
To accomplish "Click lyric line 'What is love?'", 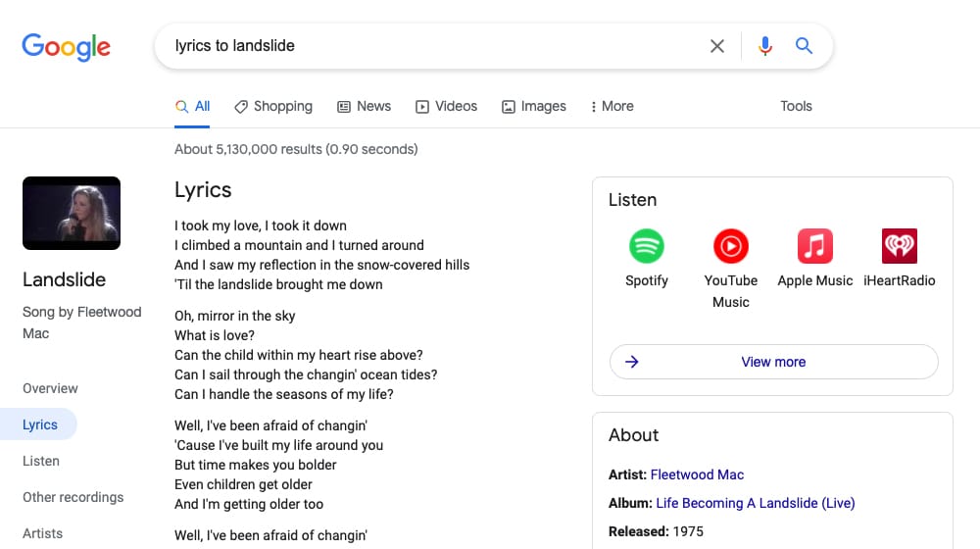I will (215, 335).
